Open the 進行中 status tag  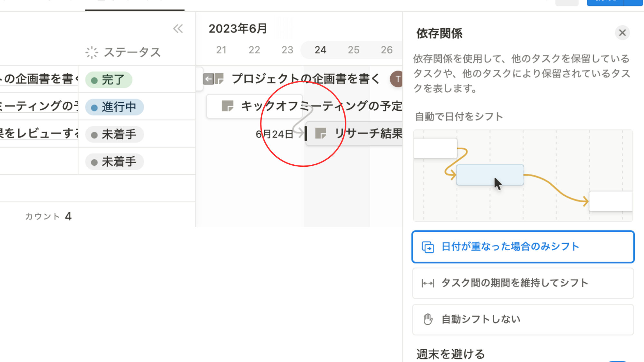tap(114, 107)
